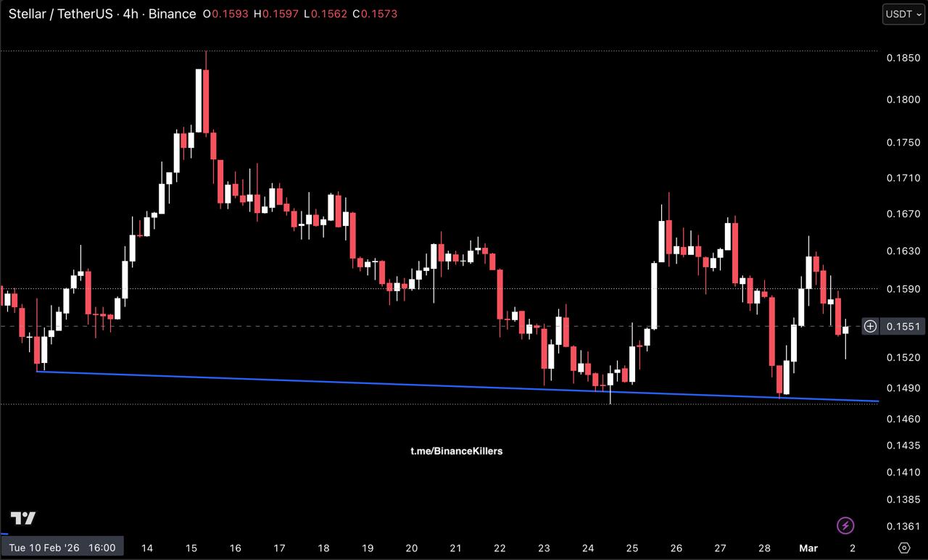Select the 4h interval label

130,14
